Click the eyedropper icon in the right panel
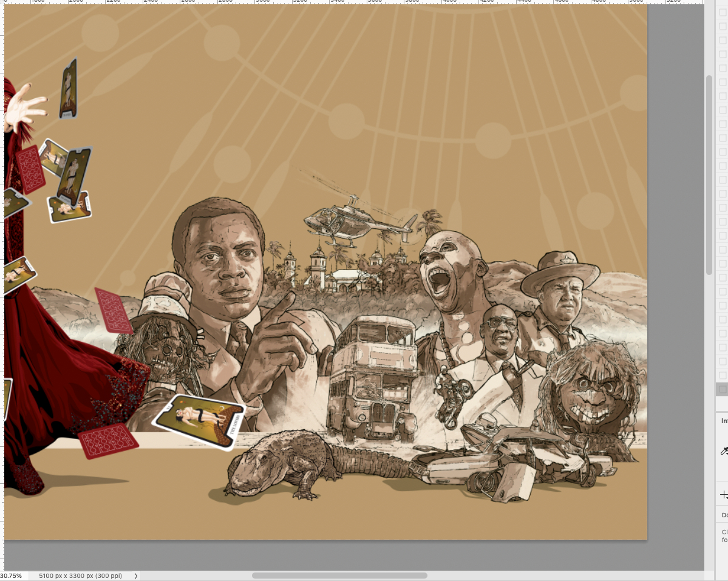 pyautogui.click(x=724, y=450)
